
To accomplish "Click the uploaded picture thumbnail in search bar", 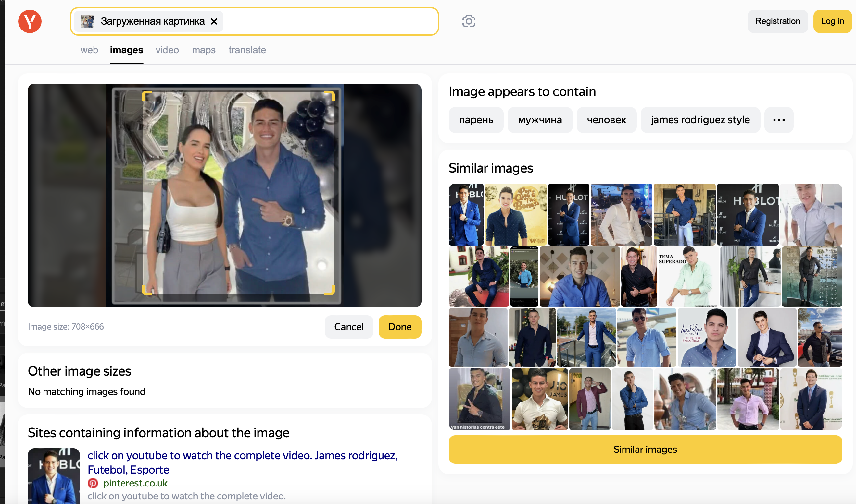I will click(87, 21).
